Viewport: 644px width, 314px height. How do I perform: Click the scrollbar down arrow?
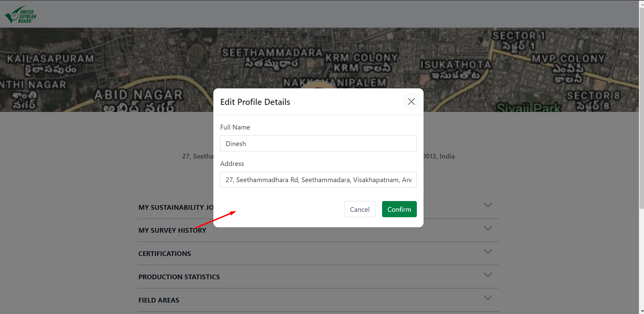coord(641,311)
